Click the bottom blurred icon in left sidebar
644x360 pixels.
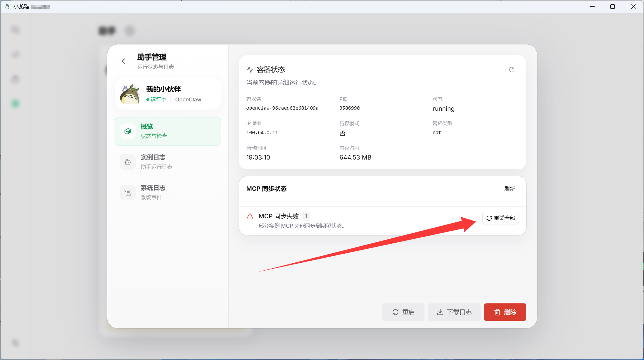15,343
